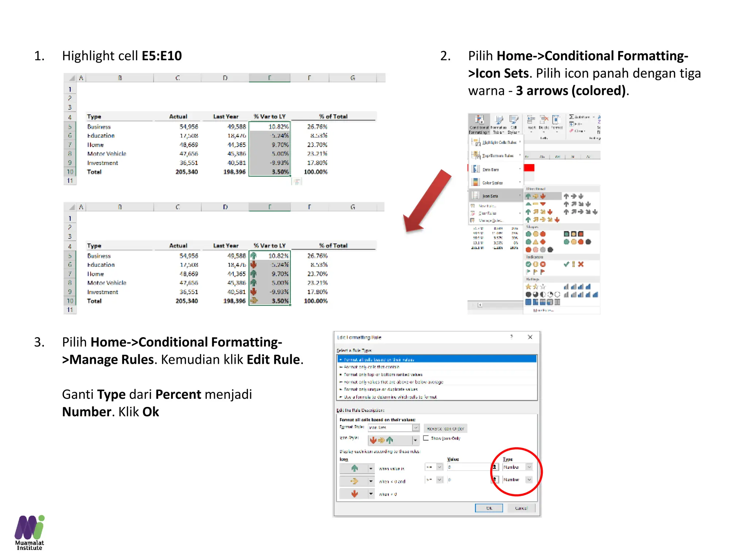Choose the 4 Traffic Lights icon set
The image size is (747, 560).
click(577, 242)
